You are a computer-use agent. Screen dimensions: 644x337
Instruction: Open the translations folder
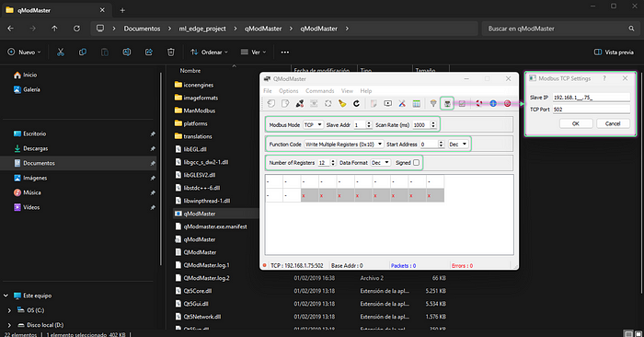pyautogui.click(x=194, y=136)
